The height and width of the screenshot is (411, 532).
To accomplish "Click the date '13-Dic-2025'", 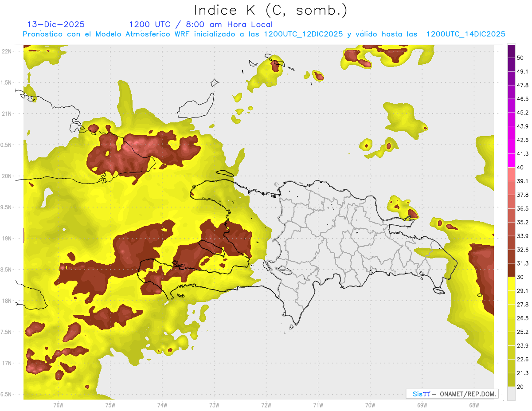I will pyautogui.click(x=56, y=24).
